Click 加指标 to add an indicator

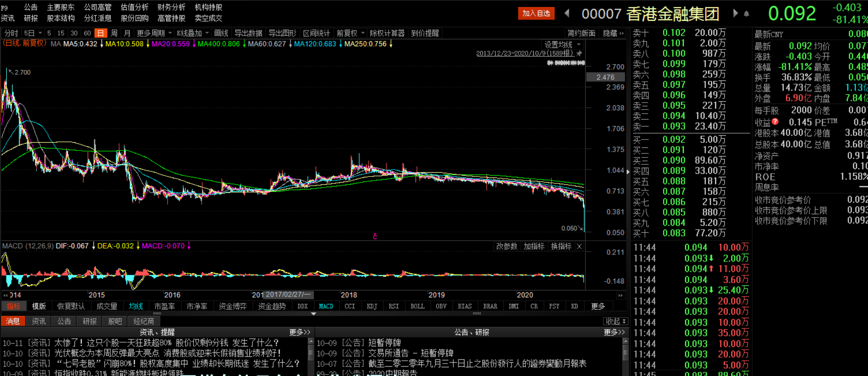[x=534, y=247]
